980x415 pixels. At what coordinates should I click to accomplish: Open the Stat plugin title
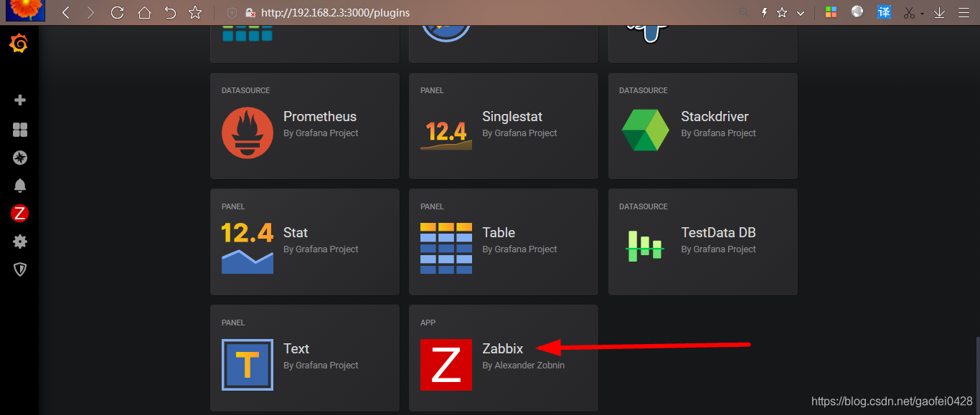[x=296, y=233]
